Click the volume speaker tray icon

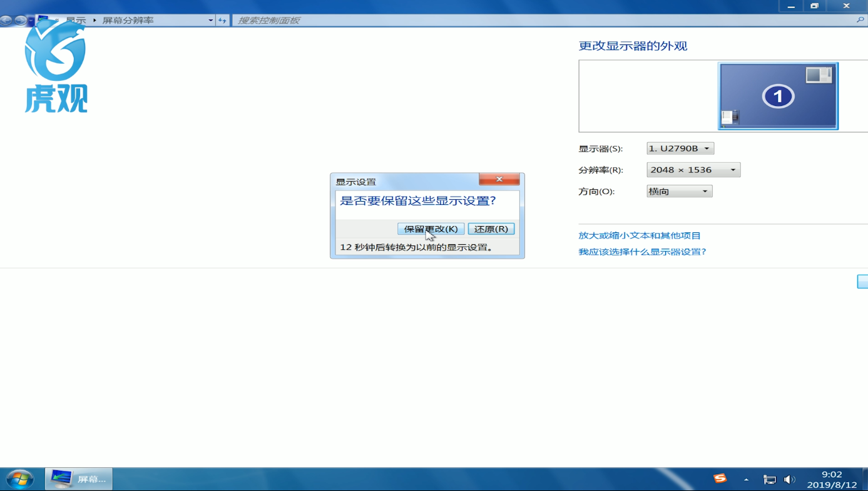(789, 480)
